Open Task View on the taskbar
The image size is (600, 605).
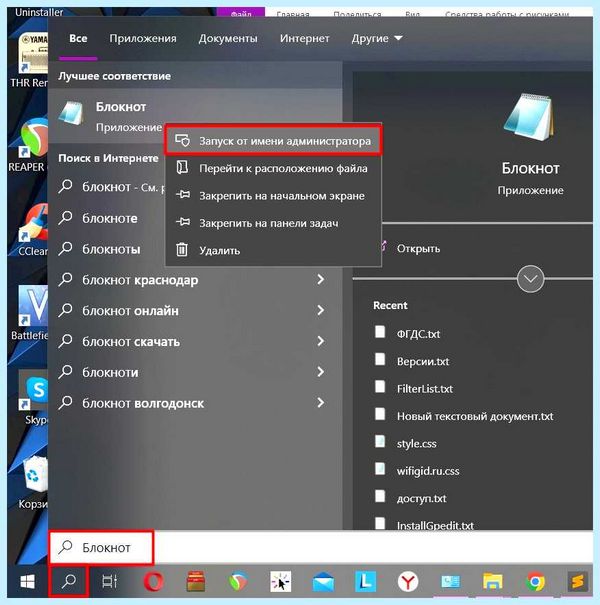[x=109, y=581]
